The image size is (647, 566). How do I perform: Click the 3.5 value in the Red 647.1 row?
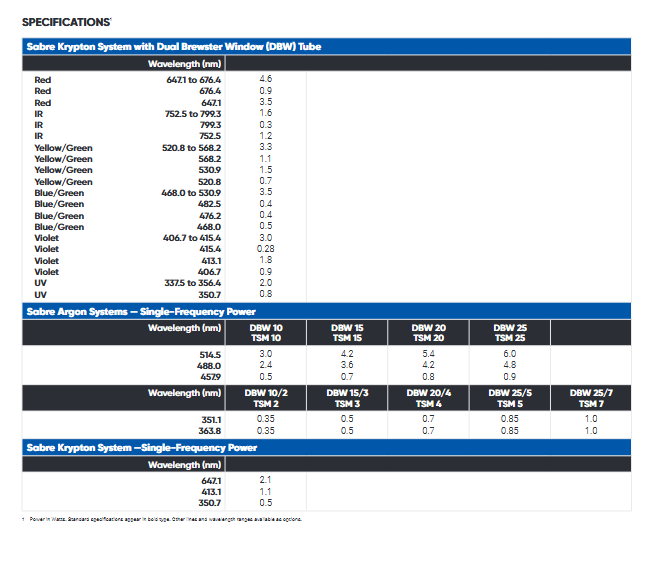[266, 102]
